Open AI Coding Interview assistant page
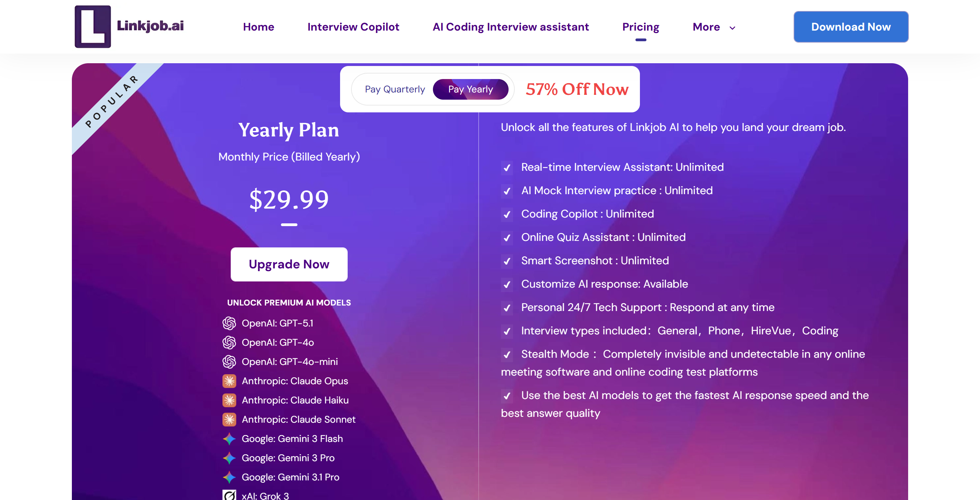Screen dimensions: 980x500 coord(511,27)
